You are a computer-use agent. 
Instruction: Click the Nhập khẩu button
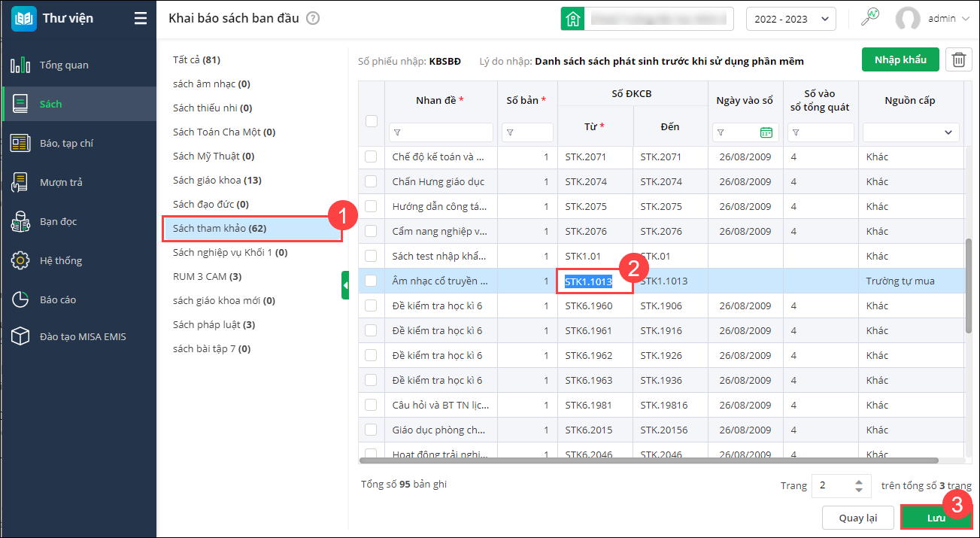coord(900,59)
